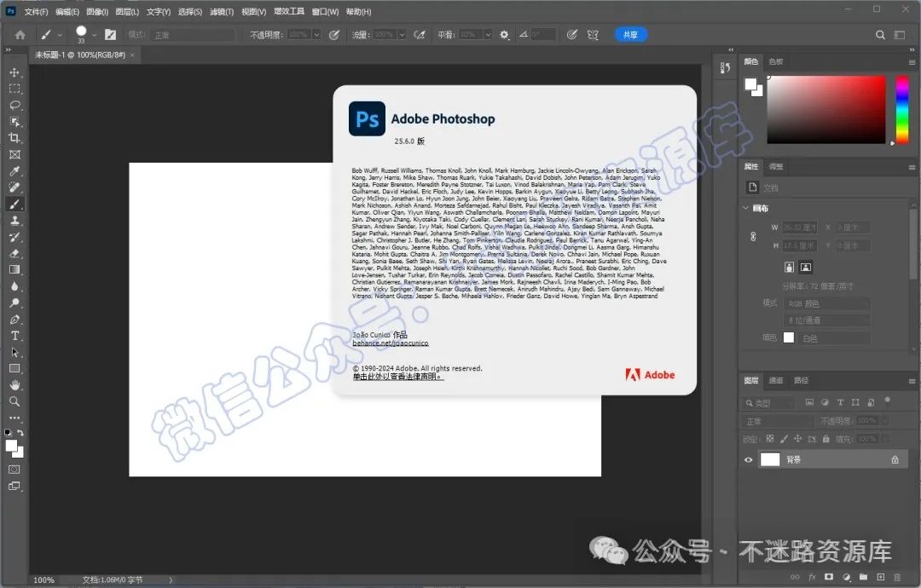Click the Home icon in options bar
This screenshot has height=588, width=921.
click(20, 35)
